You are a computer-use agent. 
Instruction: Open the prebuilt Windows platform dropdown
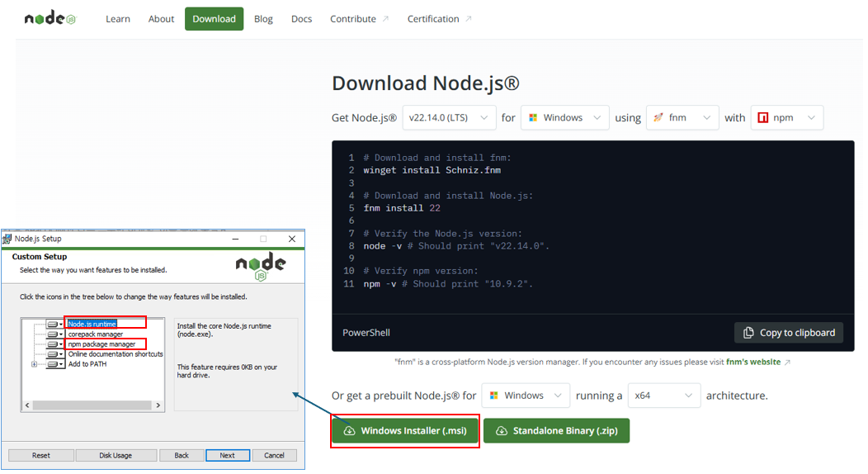click(526, 396)
